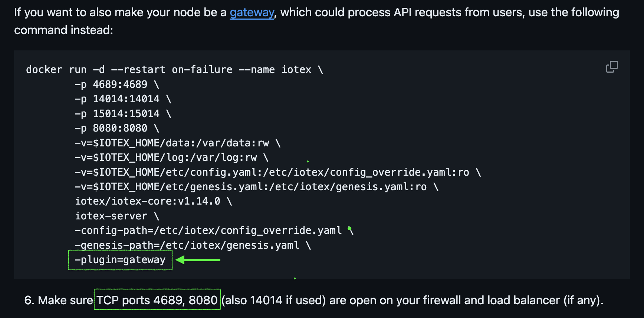Click the highlighted -plugin=gateway line

(x=120, y=260)
